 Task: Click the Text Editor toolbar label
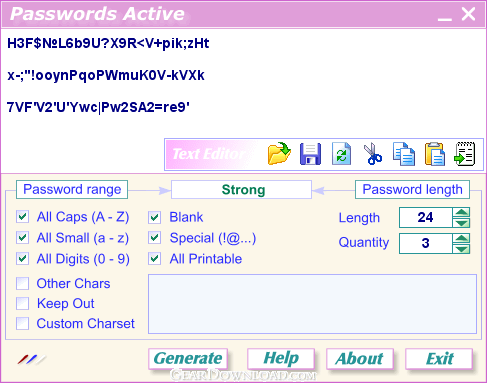[x=209, y=154]
